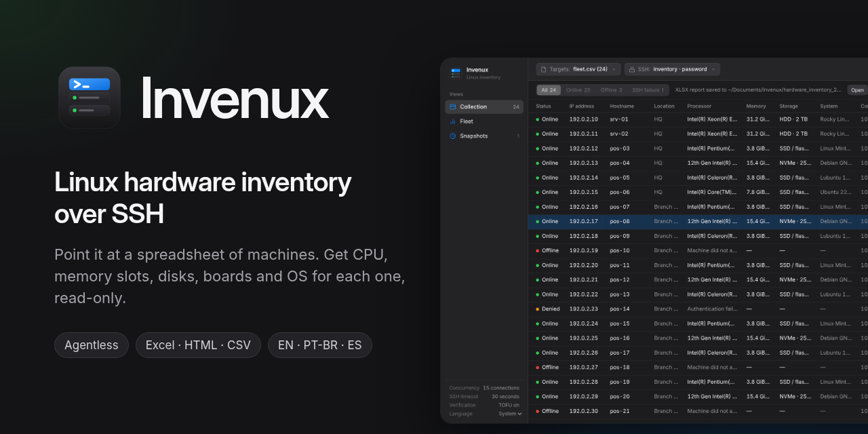This screenshot has height=434, width=868.
Task: Select the Offline 3 filter tab
Action: [x=611, y=90]
